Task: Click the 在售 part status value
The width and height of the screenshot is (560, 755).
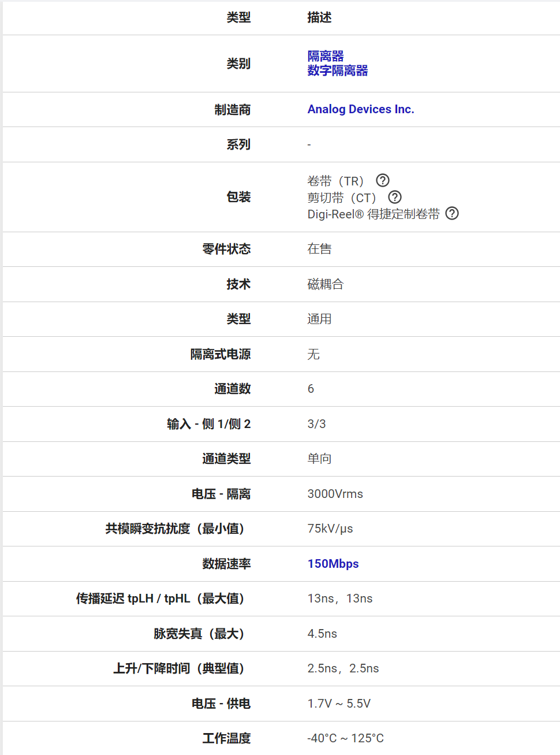Action: (319, 249)
